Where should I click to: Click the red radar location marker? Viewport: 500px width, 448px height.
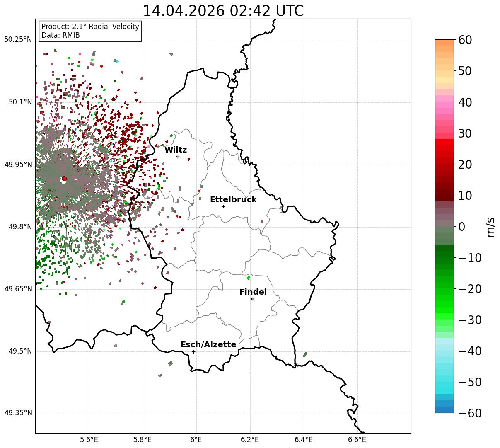click(64, 179)
